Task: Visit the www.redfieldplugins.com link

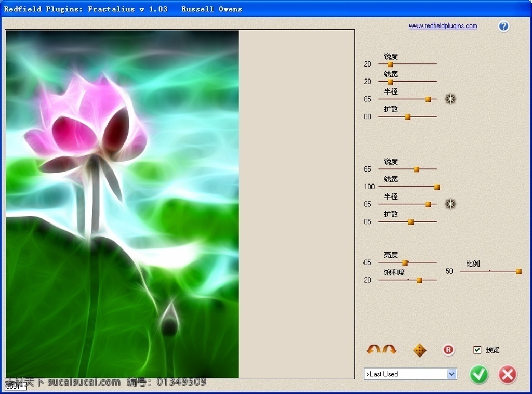Action: [x=443, y=26]
